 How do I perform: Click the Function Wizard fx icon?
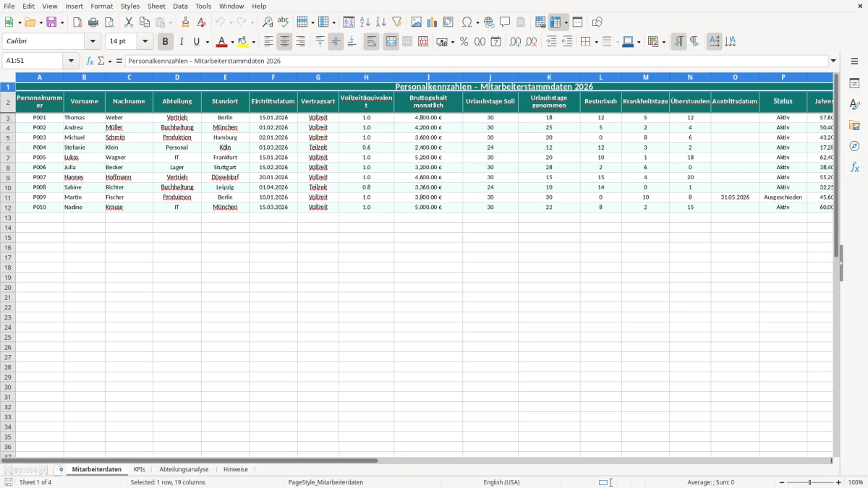pyautogui.click(x=90, y=61)
